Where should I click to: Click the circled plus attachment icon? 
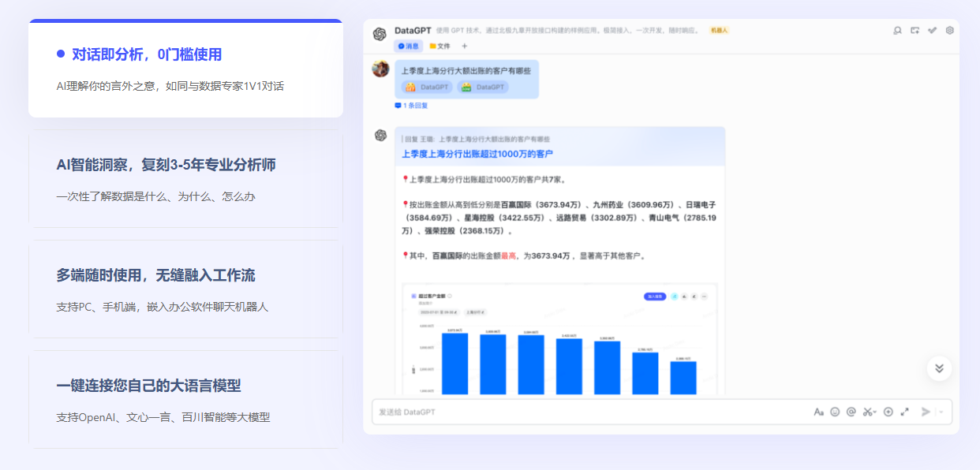click(x=888, y=412)
